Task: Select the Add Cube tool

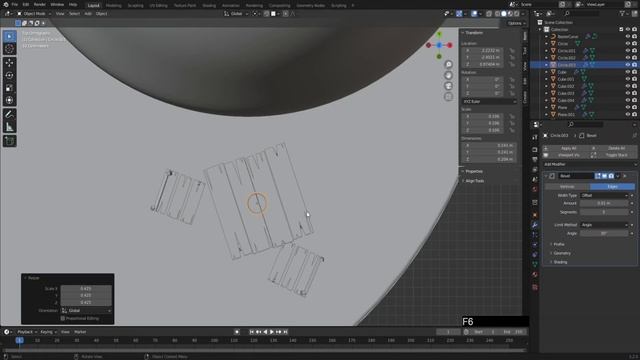Action: click(9, 141)
